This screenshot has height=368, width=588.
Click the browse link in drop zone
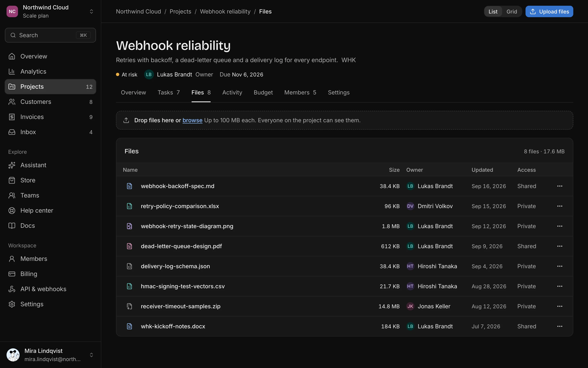pos(192,120)
